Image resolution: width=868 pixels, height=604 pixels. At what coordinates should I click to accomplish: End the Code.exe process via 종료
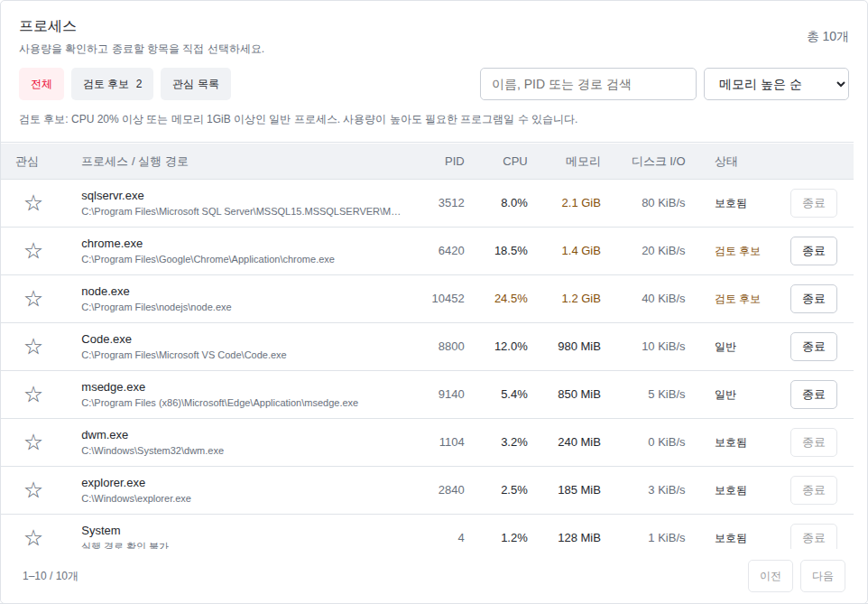[814, 347]
